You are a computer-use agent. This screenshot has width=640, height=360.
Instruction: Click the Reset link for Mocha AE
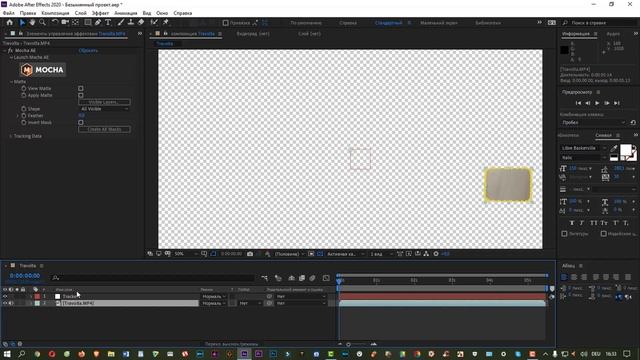pyautogui.click(x=88, y=51)
